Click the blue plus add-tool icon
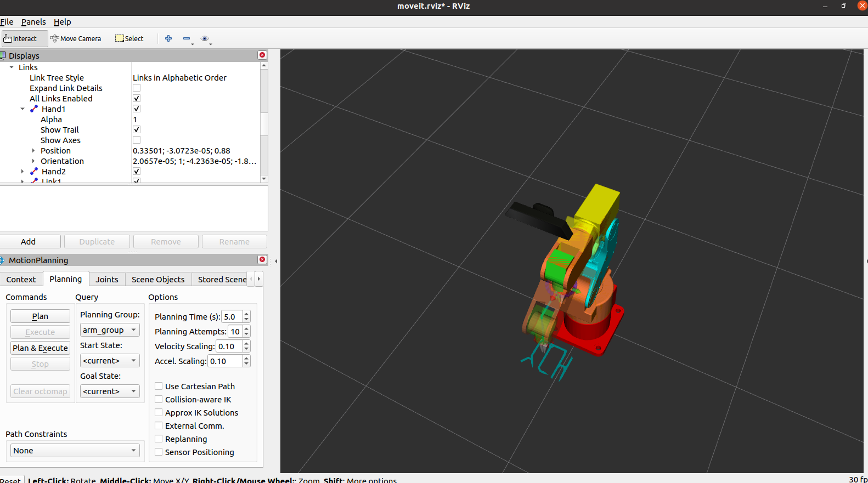The image size is (868, 483). [x=168, y=38]
